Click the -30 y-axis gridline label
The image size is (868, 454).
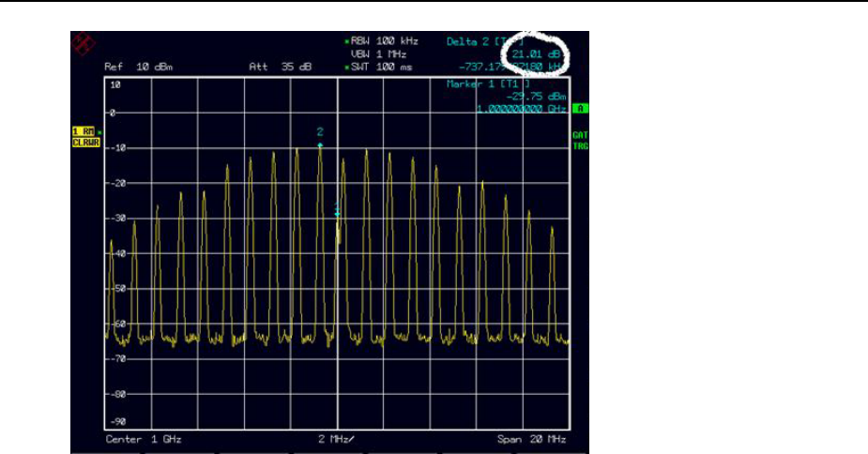tap(116, 219)
